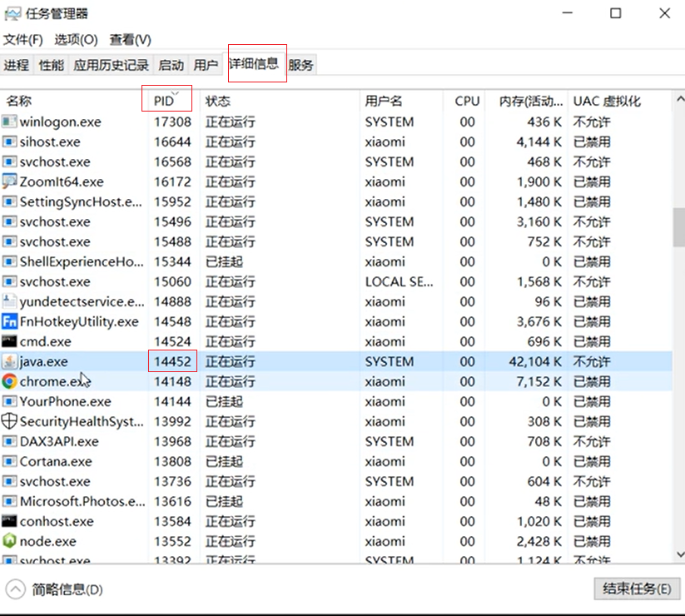Open the 选项(O) menu

(x=77, y=40)
